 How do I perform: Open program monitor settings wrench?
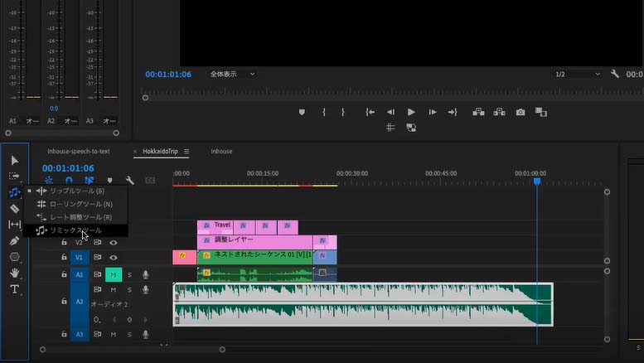click(615, 74)
